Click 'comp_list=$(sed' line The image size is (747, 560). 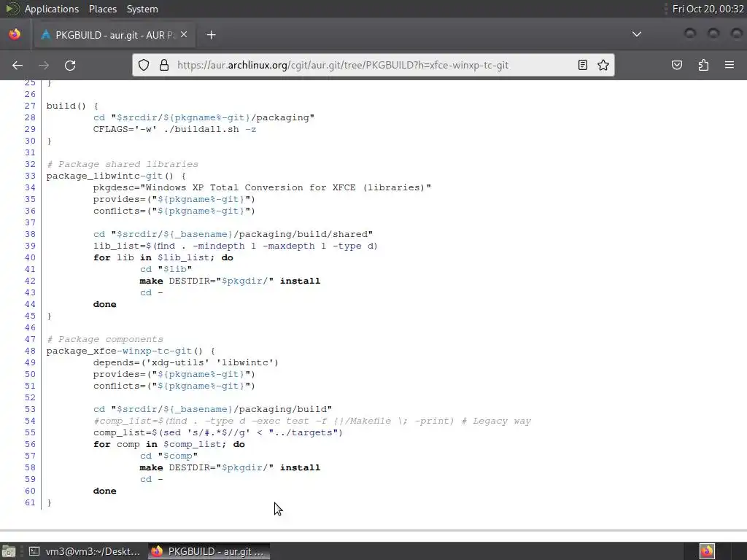(x=218, y=432)
